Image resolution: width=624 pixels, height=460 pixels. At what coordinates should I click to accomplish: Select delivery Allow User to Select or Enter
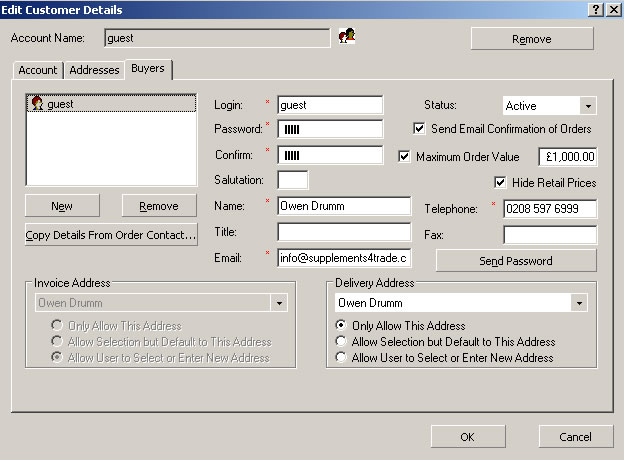coord(342,358)
